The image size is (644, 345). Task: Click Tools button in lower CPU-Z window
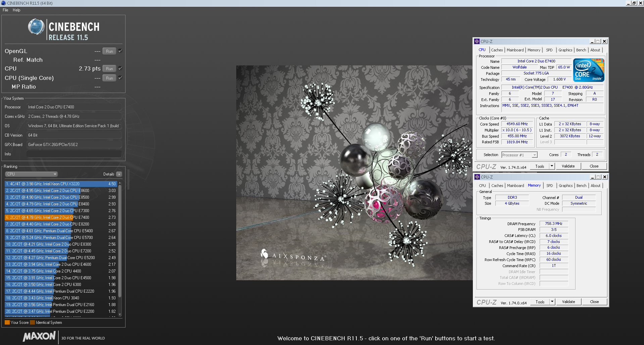click(x=540, y=302)
